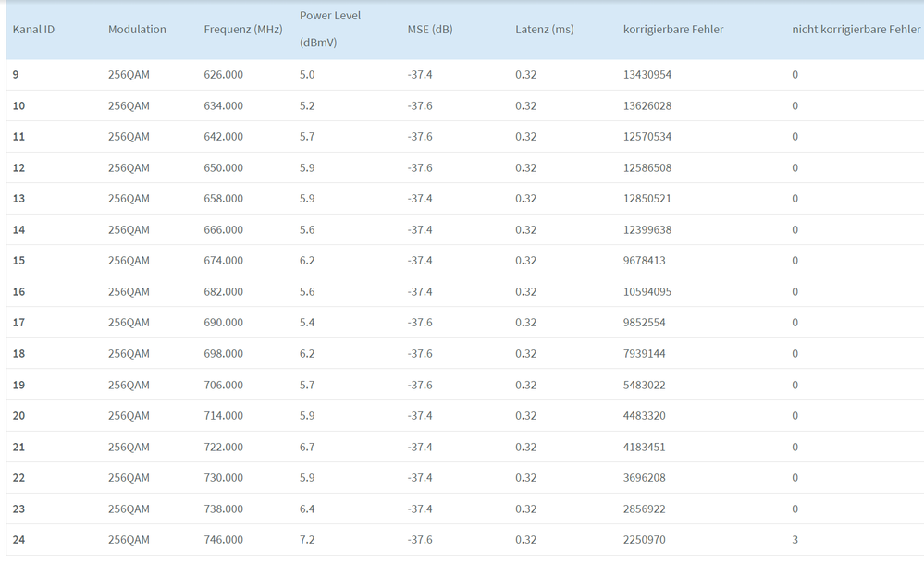Select the Frequenz (MHz) column header
Image resolution: width=924 pixels, height=564 pixels.
(x=242, y=30)
